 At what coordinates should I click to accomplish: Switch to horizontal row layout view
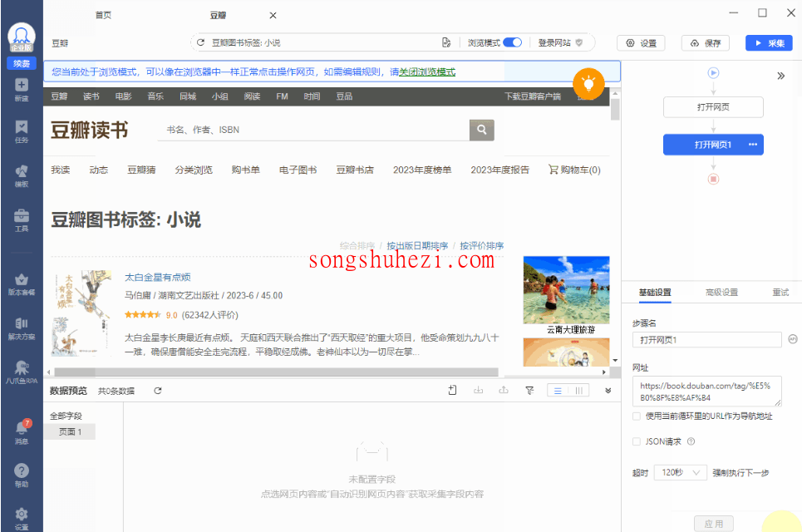coord(558,391)
